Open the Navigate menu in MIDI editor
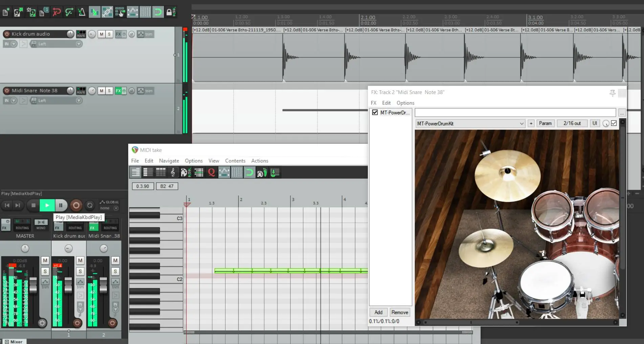This screenshot has height=344, width=644. pos(169,161)
